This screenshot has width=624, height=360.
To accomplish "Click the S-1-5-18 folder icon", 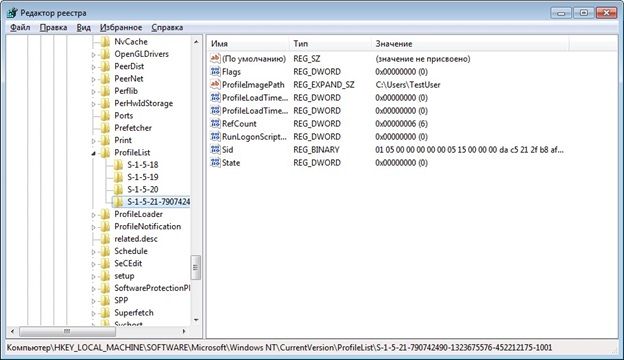I will [x=118, y=165].
